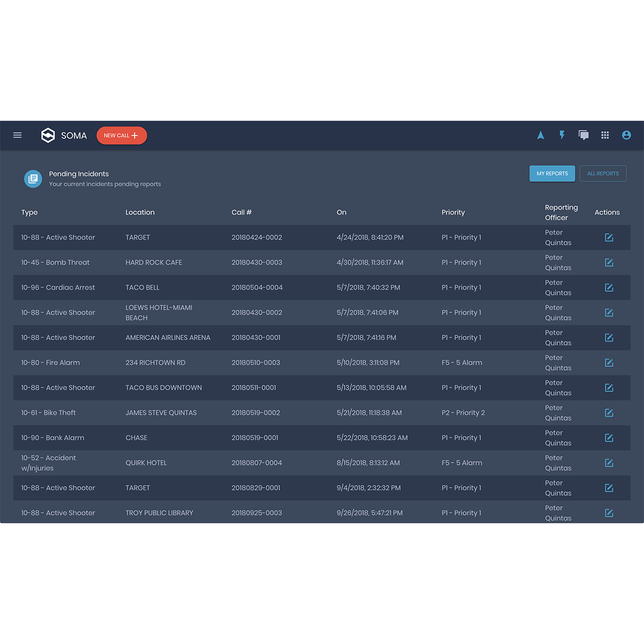This screenshot has width=644, height=644.
Task: Click call number 20180430-0003
Action: (257, 262)
